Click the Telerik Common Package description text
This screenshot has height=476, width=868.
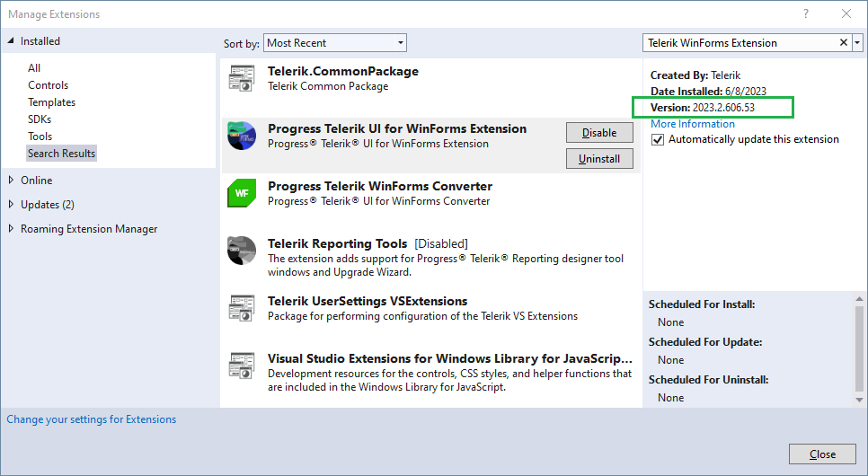tap(328, 86)
